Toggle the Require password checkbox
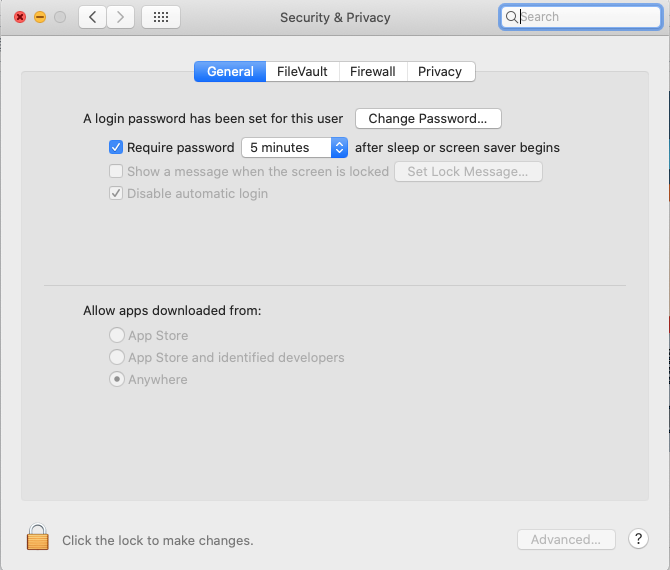The width and height of the screenshot is (670, 570). 116,147
